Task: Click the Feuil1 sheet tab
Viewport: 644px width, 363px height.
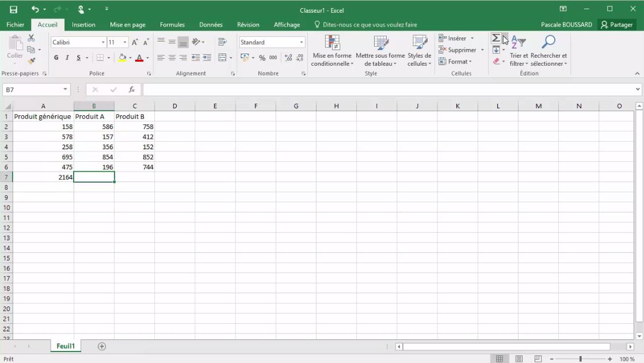Action: tap(65, 346)
